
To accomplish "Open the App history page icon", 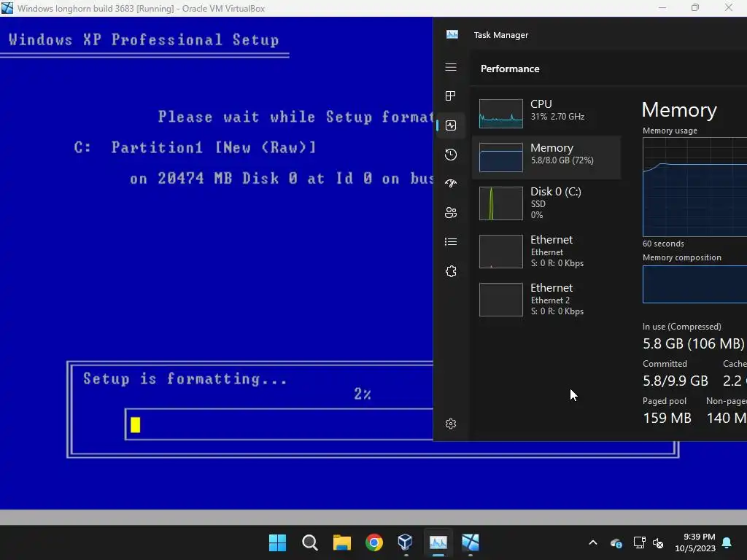I will pyautogui.click(x=451, y=155).
